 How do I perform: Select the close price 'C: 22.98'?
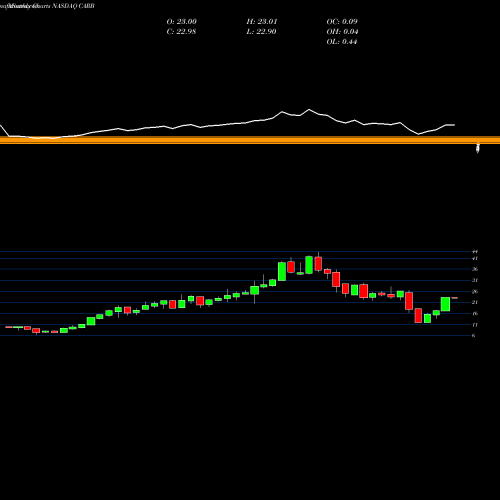[181, 32]
